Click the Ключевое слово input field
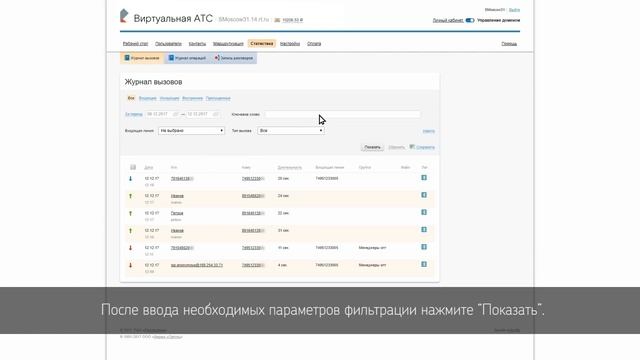 coord(342,114)
